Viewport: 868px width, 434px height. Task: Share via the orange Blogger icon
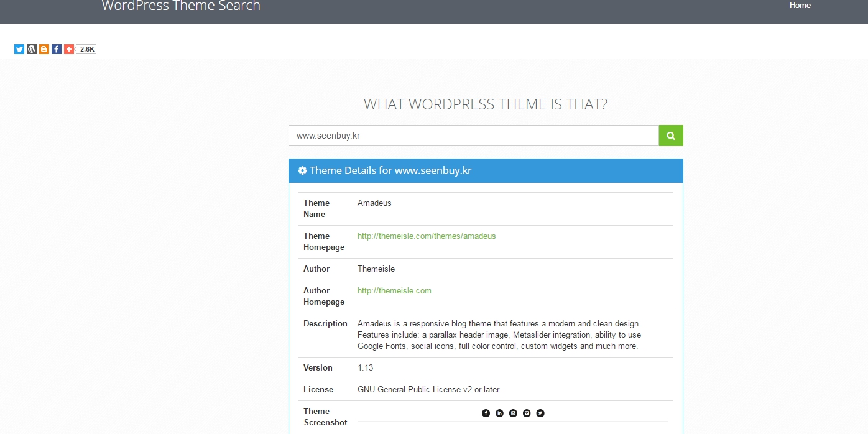point(44,48)
